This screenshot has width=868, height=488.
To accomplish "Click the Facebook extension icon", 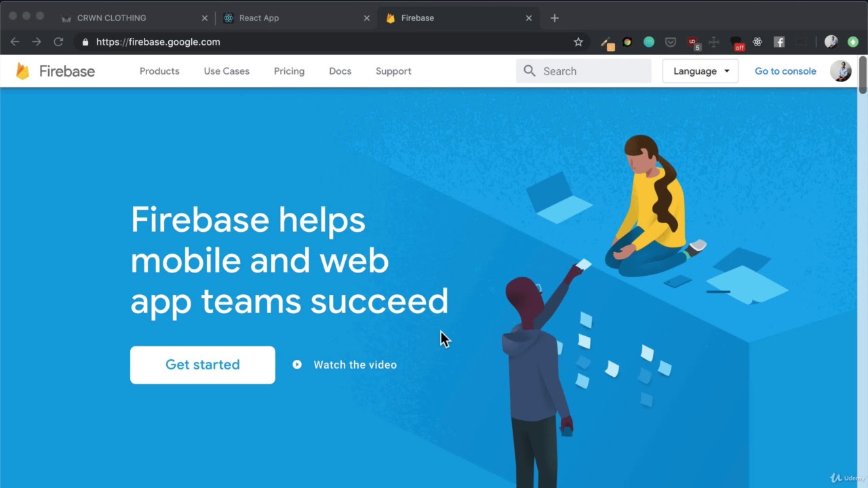I will [779, 42].
